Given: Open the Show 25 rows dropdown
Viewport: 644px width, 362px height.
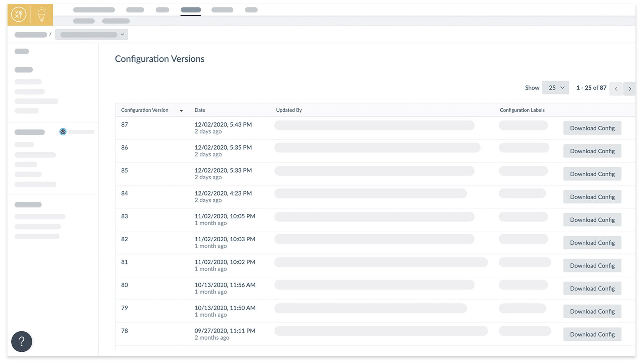Looking at the screenshot, I should [556, 87].
